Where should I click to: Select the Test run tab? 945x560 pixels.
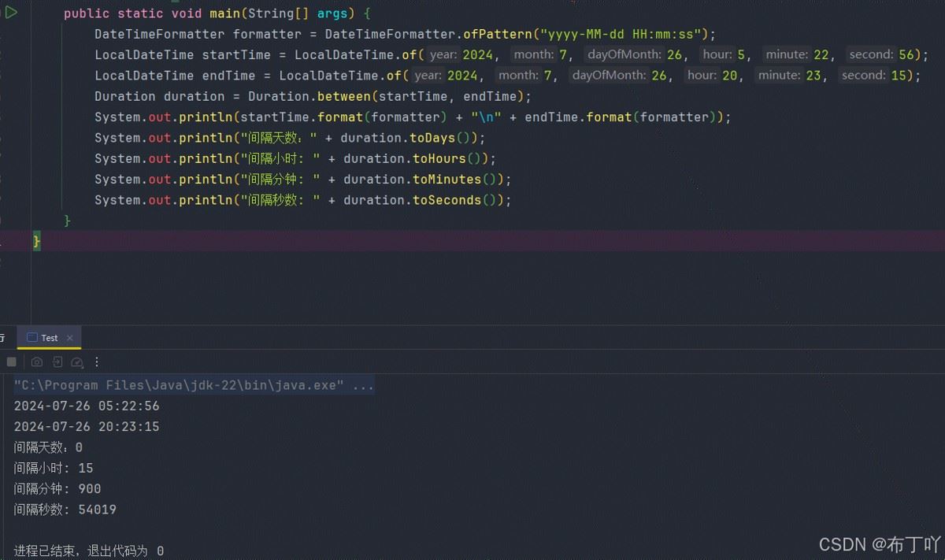(49, 337)
